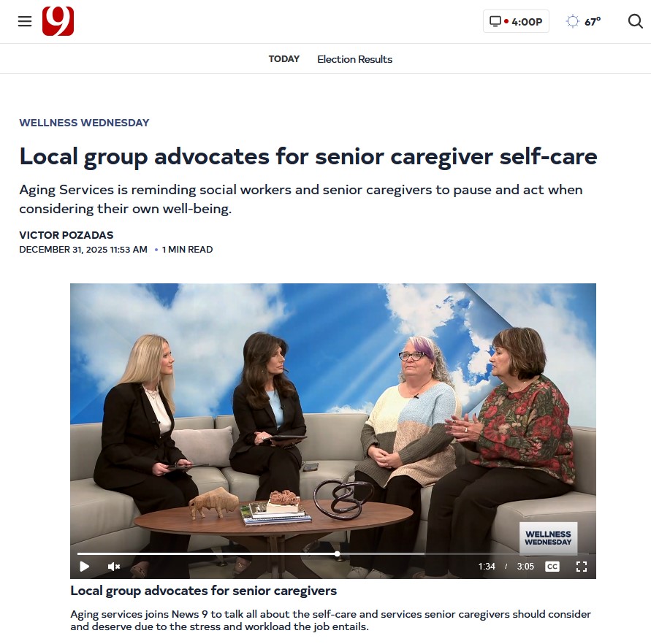Select the TODAY tab
Image resolution: width=651 pixels, height=644 pixels.
[x=284, y=59]
